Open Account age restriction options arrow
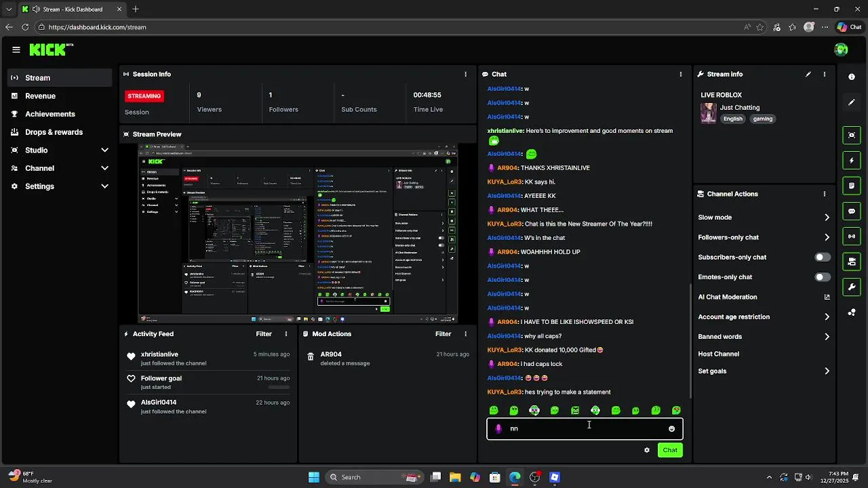The height and width of the screenshot is (488, 868). pos(827,317)
